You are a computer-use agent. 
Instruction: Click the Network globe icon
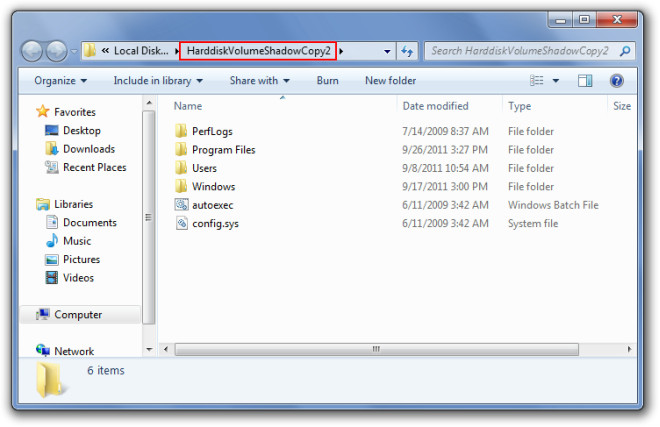coord(43,350)
